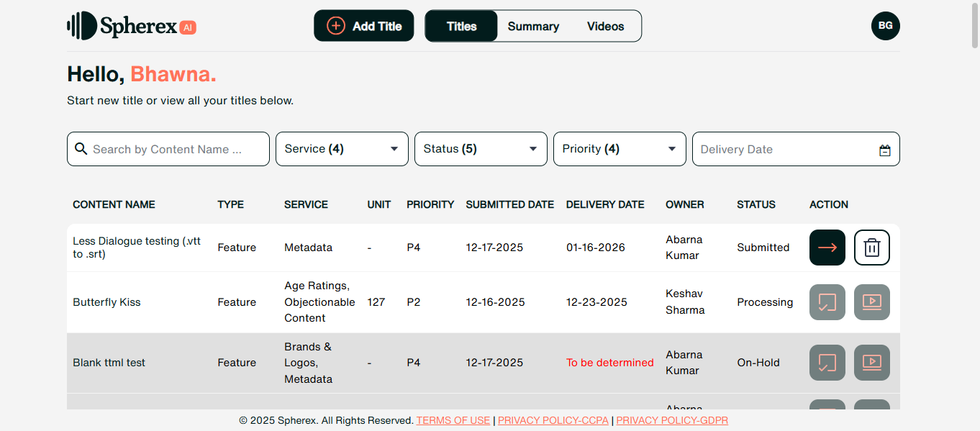The image size is (980, 431).
Task: Go to the Videos tab
Action: (605, 27)
